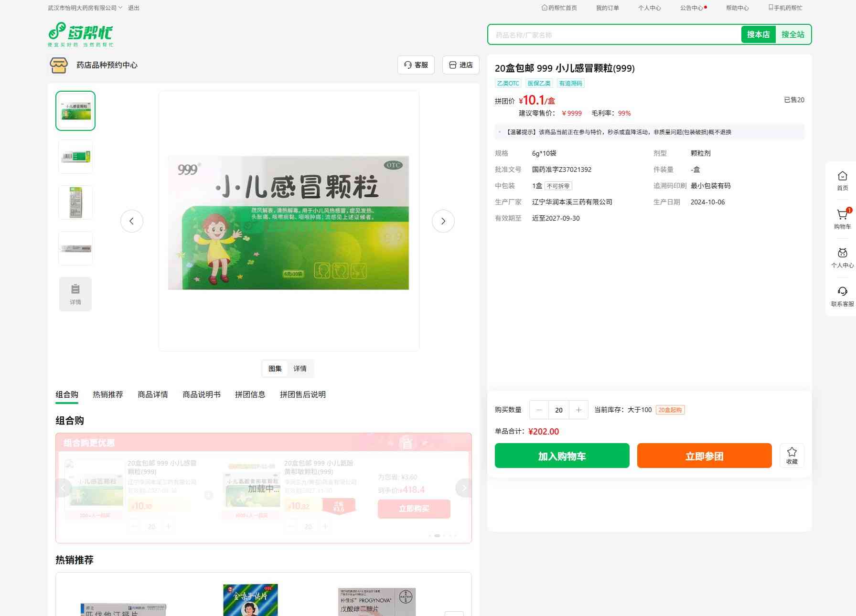Focus the drug name search field

[x=614, y=35]
